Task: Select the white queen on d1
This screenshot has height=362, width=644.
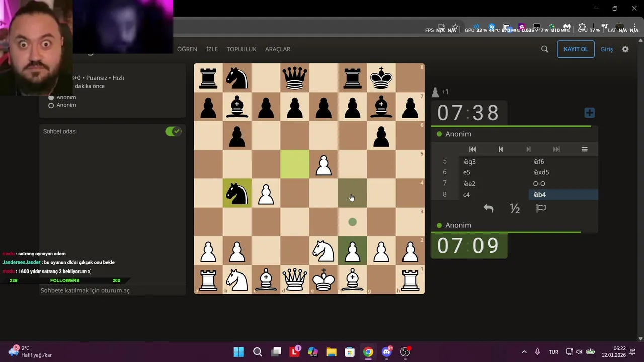Action: pos(295,280)
